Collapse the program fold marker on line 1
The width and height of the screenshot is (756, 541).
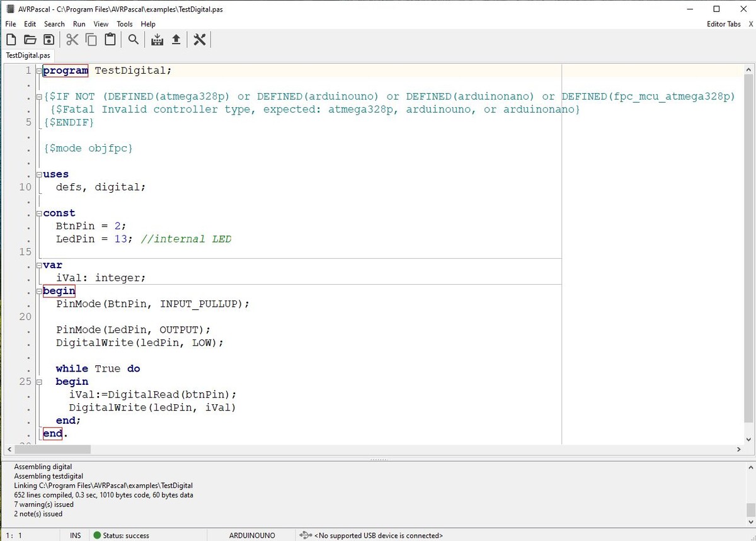[38, 71]
